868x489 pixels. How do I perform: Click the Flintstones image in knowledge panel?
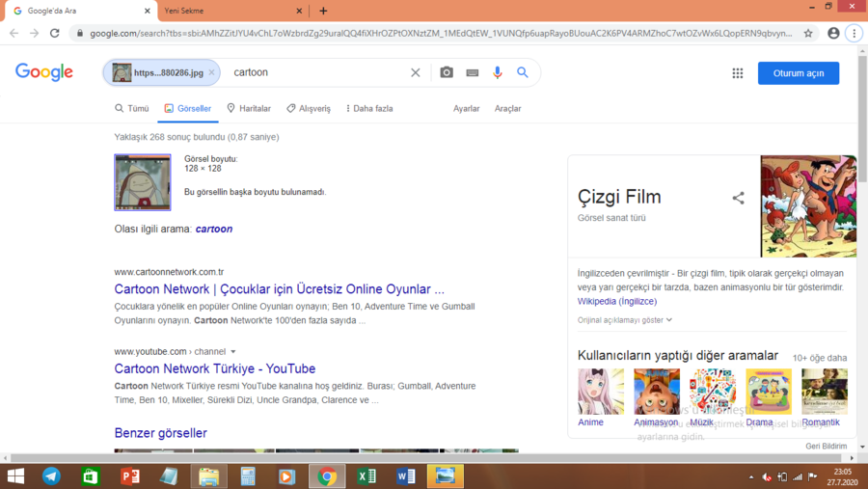tap(808, 206)
